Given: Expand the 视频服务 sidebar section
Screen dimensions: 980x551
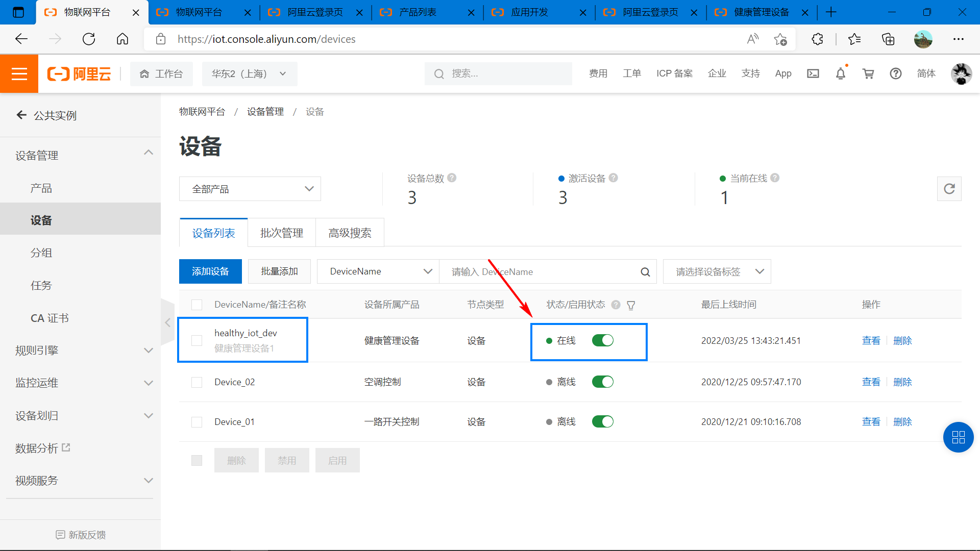Looking at the screenshot, I should 149,481.
